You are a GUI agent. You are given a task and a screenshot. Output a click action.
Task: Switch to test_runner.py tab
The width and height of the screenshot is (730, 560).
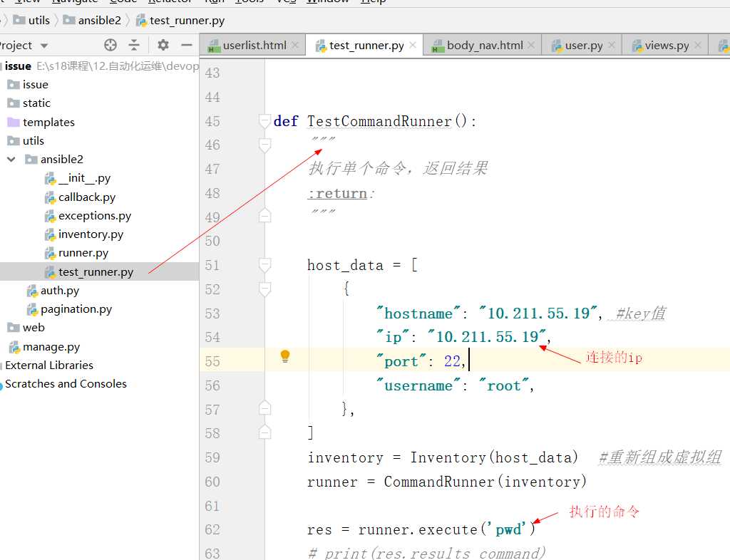(x=366, y=46)
